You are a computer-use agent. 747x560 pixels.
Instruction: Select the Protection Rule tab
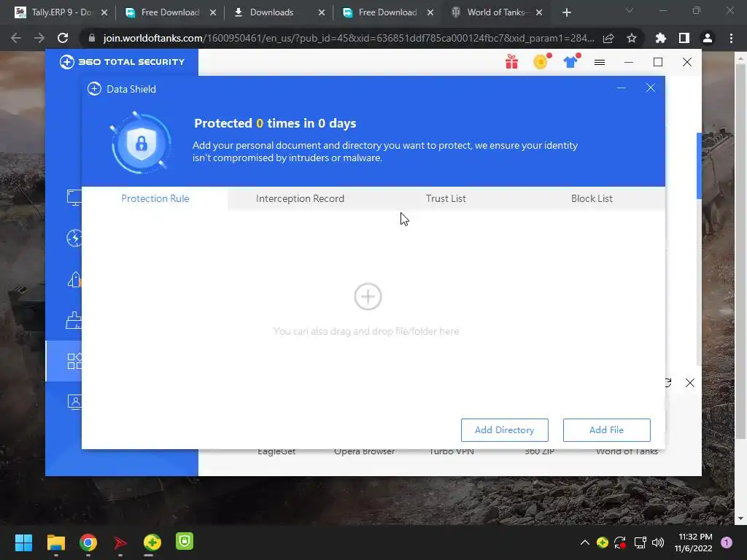[155, 198]
